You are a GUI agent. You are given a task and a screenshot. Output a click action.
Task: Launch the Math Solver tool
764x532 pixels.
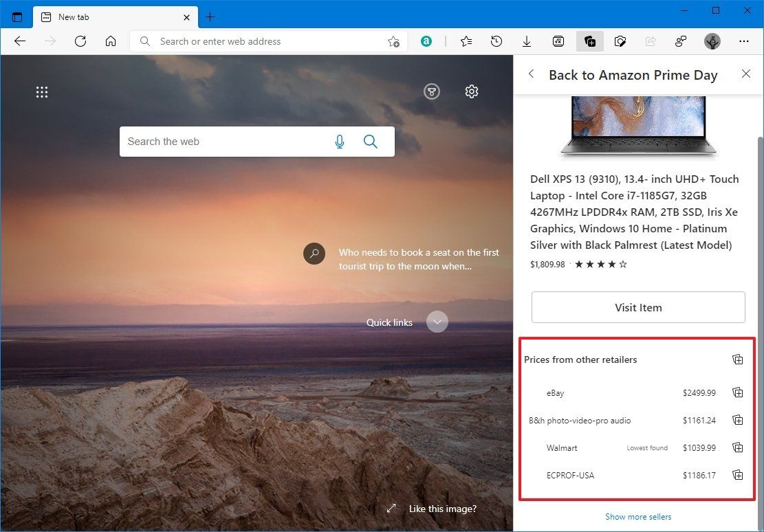558,41
